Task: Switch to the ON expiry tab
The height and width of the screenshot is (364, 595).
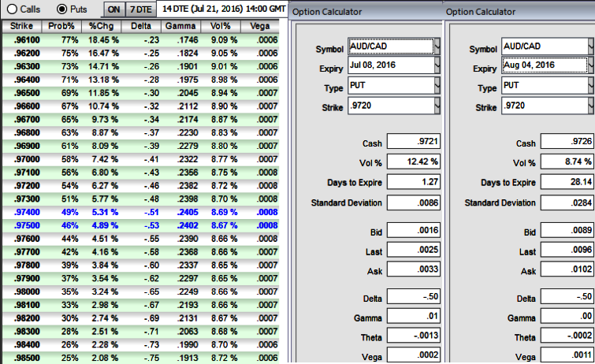Action: [x=113, y=9]
